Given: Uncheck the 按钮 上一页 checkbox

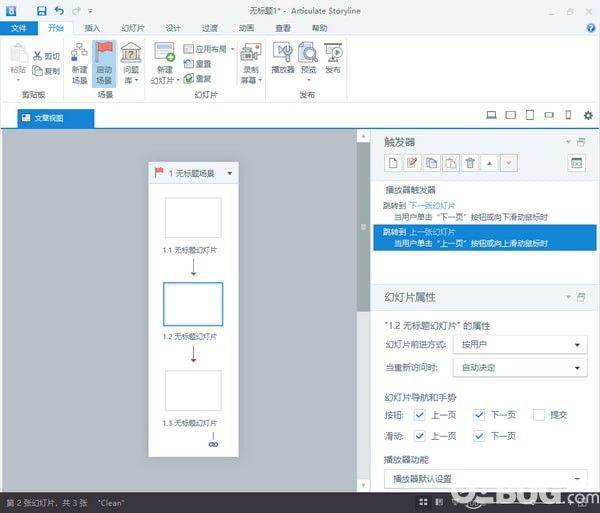Looking at the screenshot, I should 419,415.
